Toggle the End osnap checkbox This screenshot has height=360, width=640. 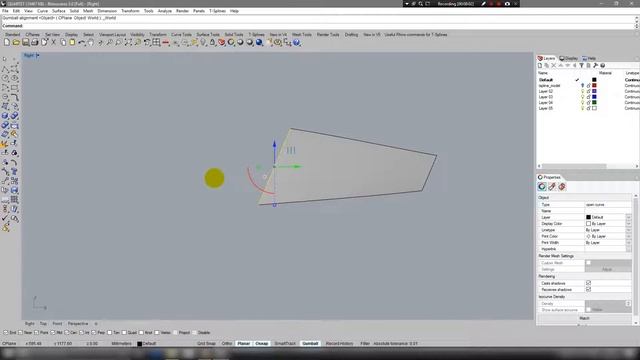(x=6, y=333)
